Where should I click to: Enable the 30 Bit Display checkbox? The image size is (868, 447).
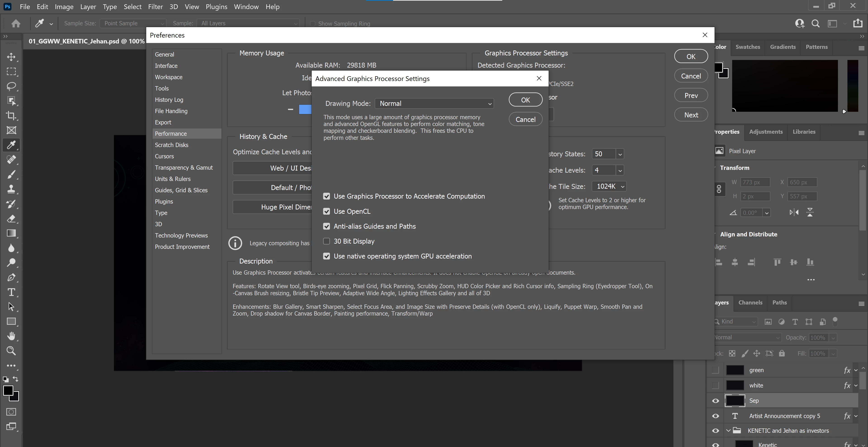[326, 241]
